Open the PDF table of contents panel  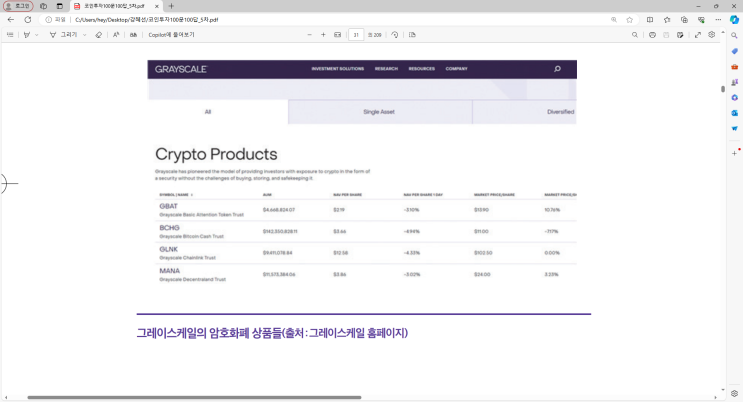[x=10, y=35]
